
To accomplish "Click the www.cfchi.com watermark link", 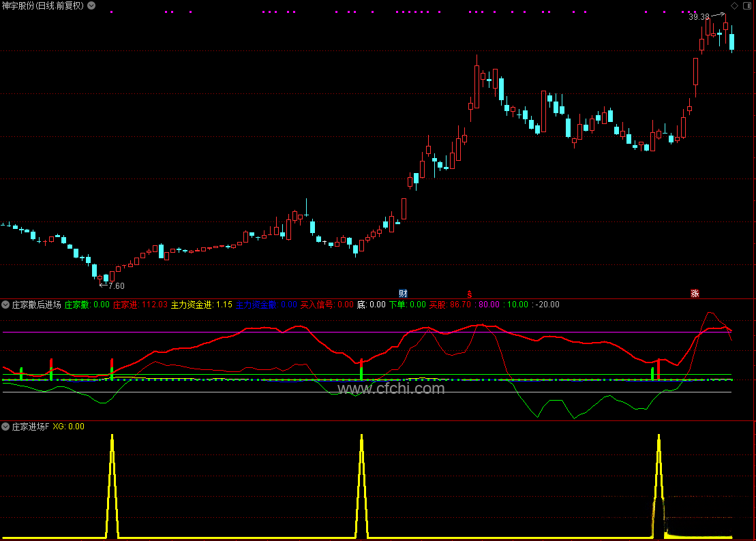I will pyautogui.click(x=391, y=388).
